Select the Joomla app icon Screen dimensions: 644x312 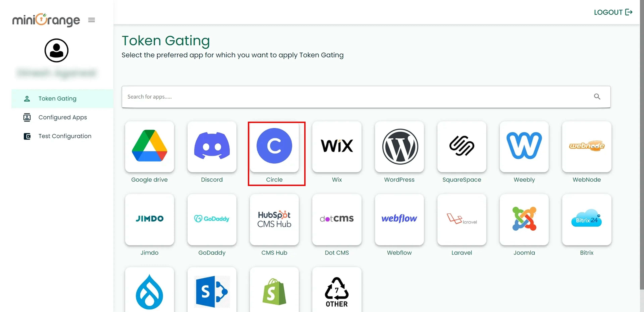[524, 220]
